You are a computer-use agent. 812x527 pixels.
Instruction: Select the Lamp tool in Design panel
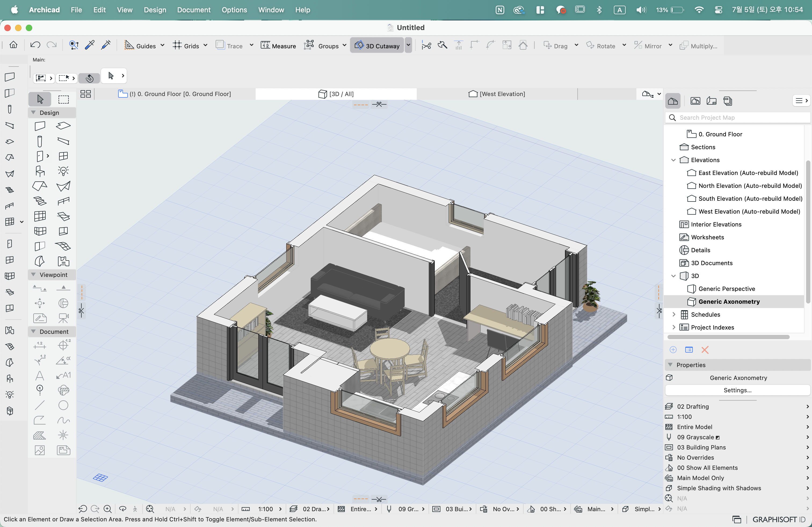pyautogui.click(x=63, y=171)
